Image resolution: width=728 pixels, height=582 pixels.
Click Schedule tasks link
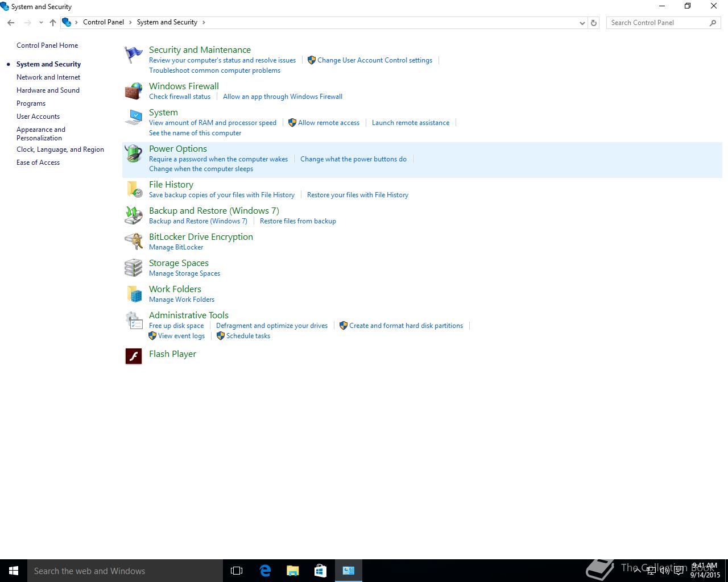tap(248, 336)
